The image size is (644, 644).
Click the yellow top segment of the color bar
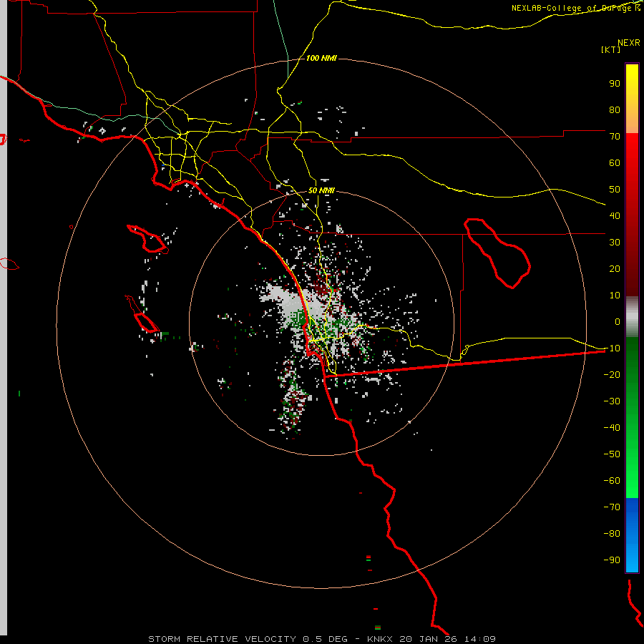(x=632, y=99)
